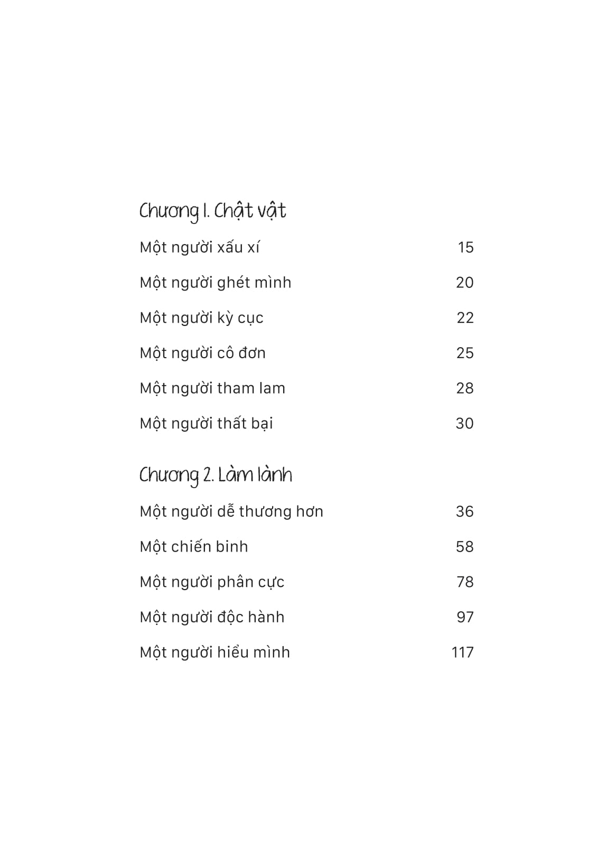Open 'Một người cô đơn' entry
The height and width of the screenshot is (849, 616).
pyautogui.click(x=202, y=353)
